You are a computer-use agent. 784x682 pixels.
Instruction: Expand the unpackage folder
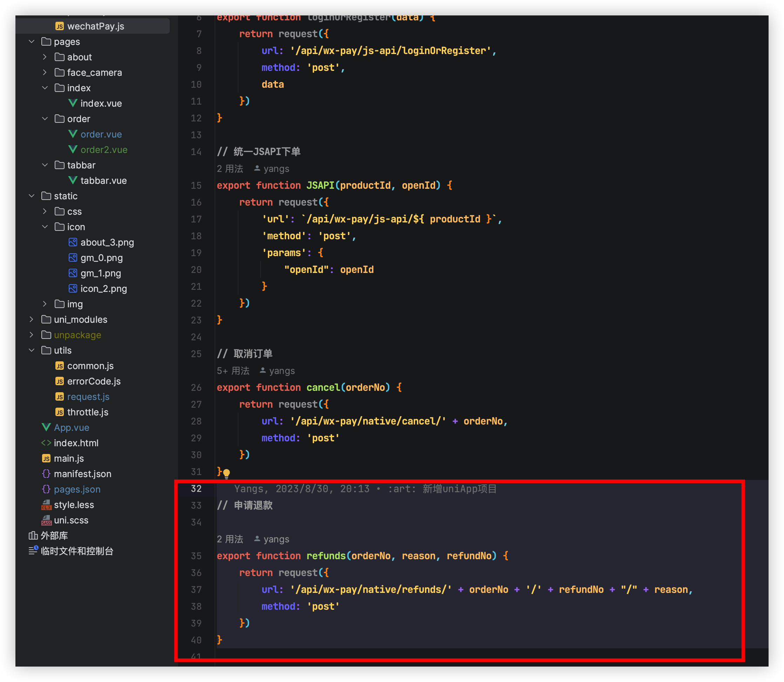coord(32,335)
